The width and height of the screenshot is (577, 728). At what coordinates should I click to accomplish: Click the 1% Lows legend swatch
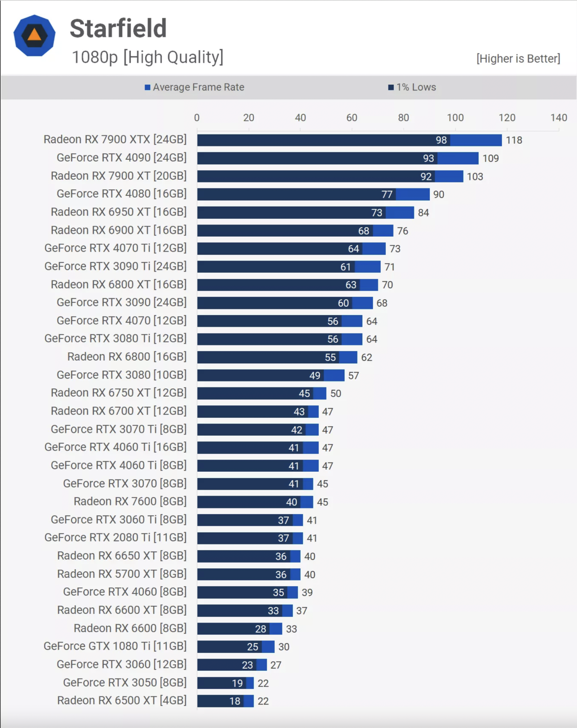[391, 87]
